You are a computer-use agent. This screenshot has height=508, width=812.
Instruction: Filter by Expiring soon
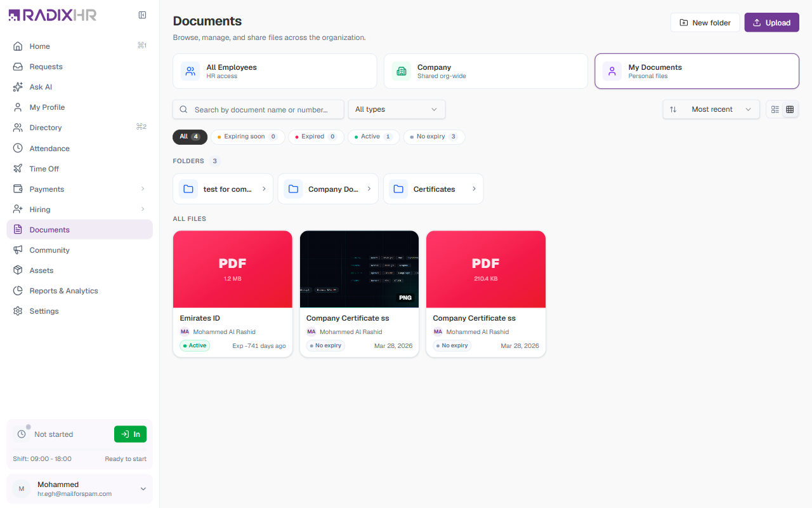click(x=247, y=137)
